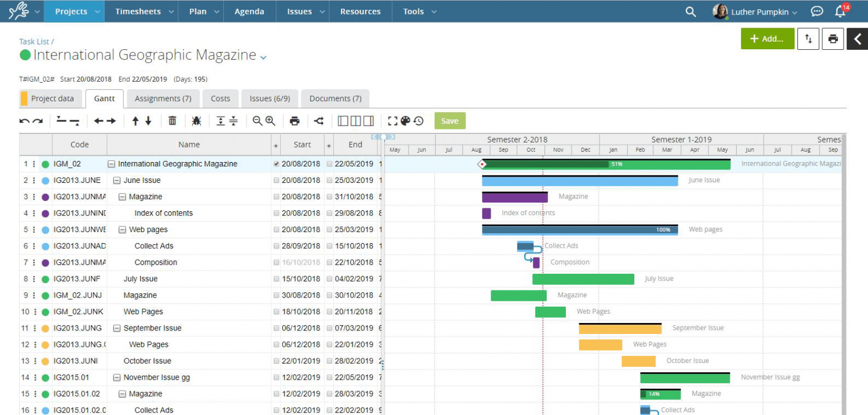The height and width of the screenshot is (415, 868).
Task: Open the notifications bell
Action: click(x=841, y=11)
